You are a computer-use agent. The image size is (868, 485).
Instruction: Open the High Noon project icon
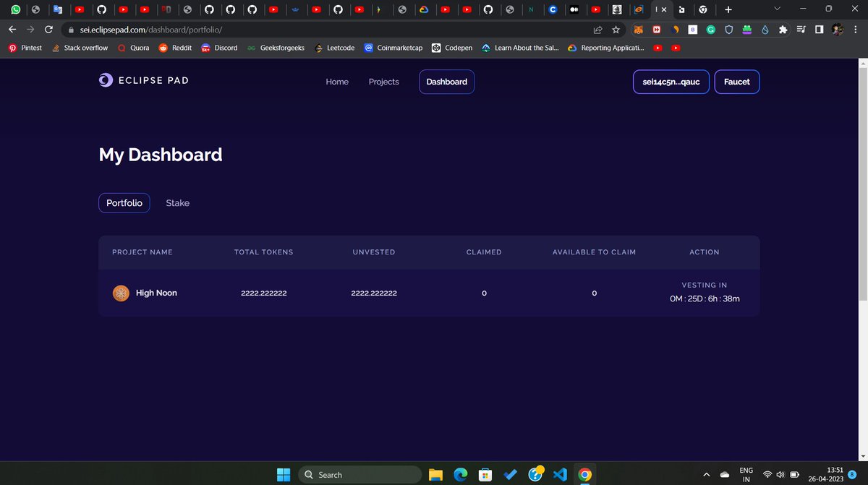tap(121, 293)
